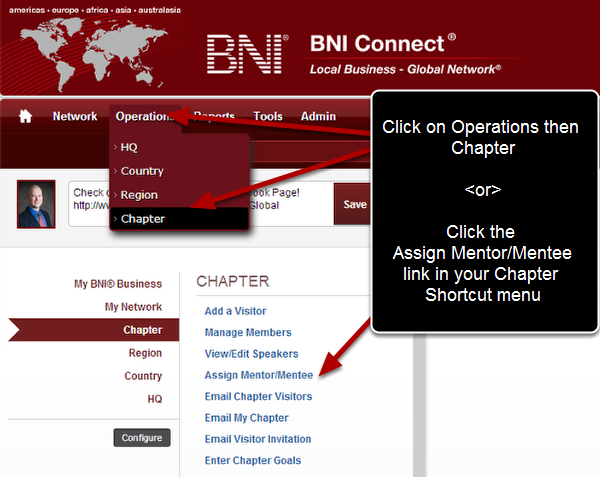The image size is (600, 477).
Task: Switch to My Network sidebar tab
Action: coord(133,307)
